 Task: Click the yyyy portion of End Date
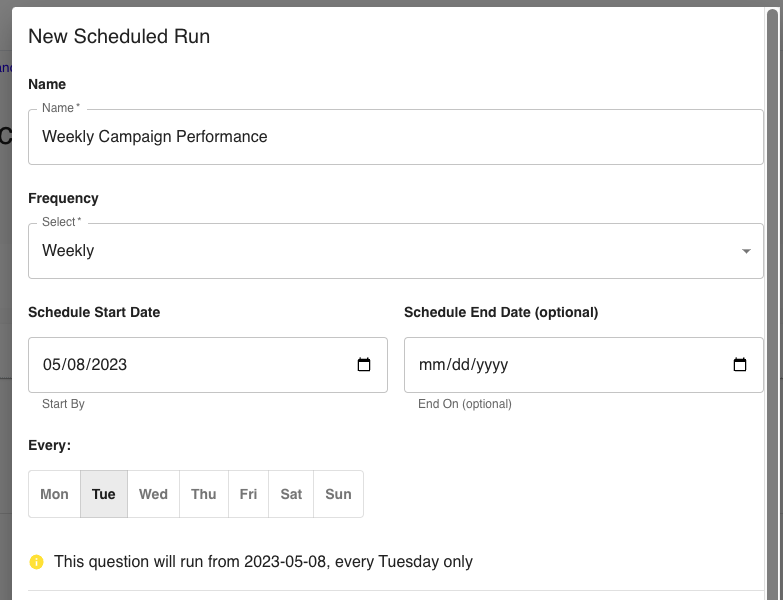coord(491,365)
